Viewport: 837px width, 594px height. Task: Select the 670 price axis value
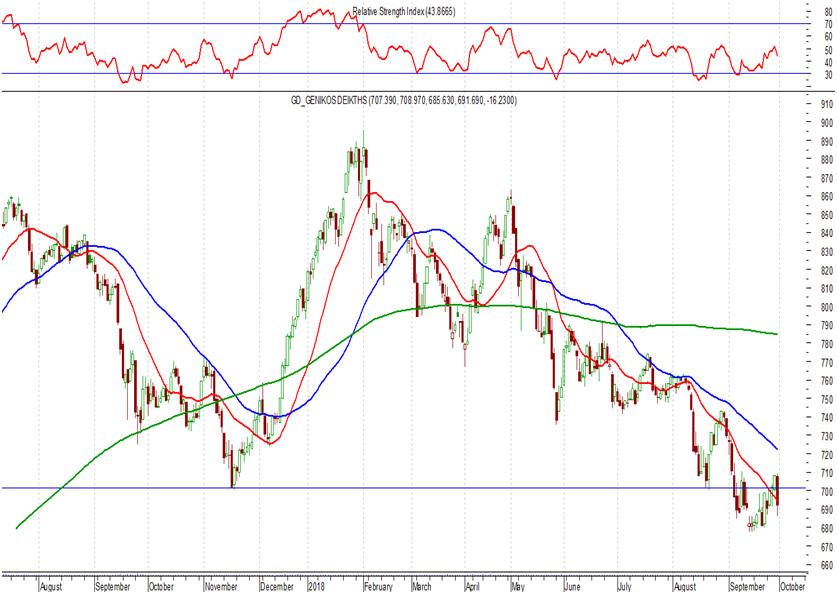pos(827,547)
